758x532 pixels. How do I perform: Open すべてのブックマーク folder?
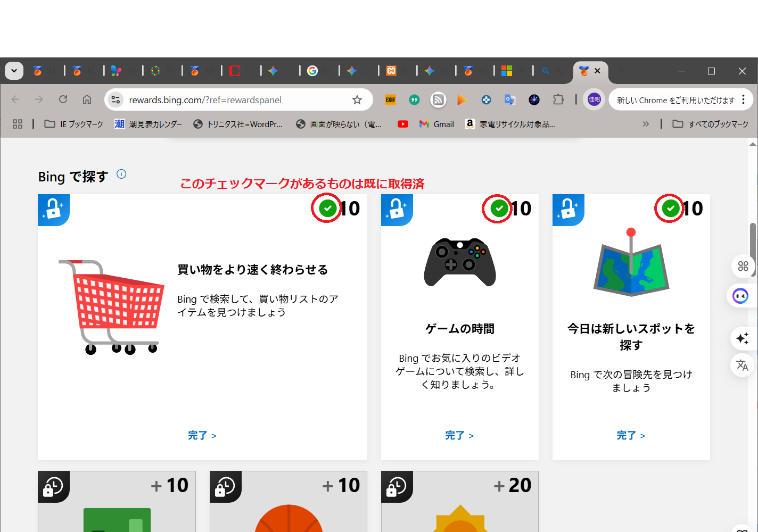(x=711, y=124)
